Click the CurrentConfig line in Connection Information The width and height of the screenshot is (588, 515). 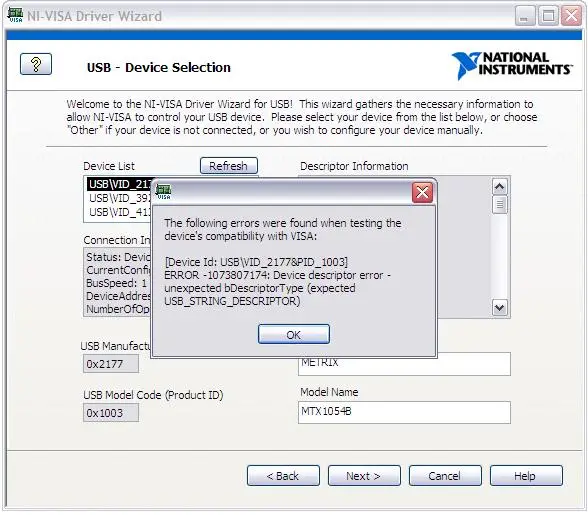[118, 270]
